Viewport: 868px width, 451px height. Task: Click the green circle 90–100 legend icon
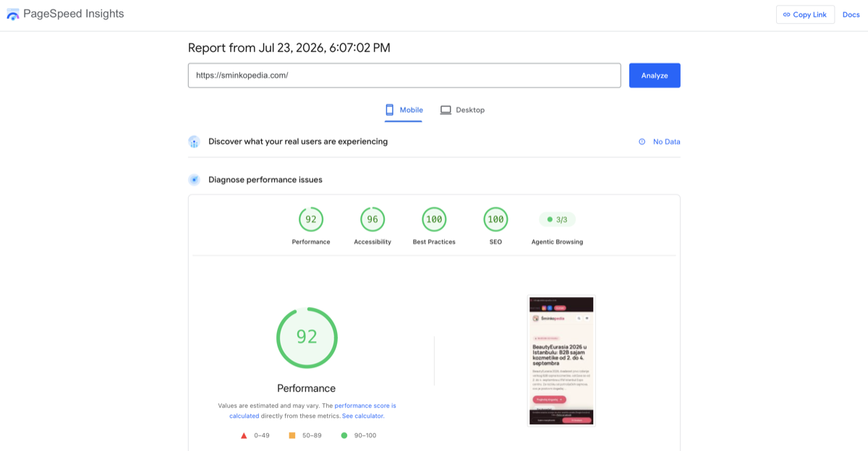point(344,435)
